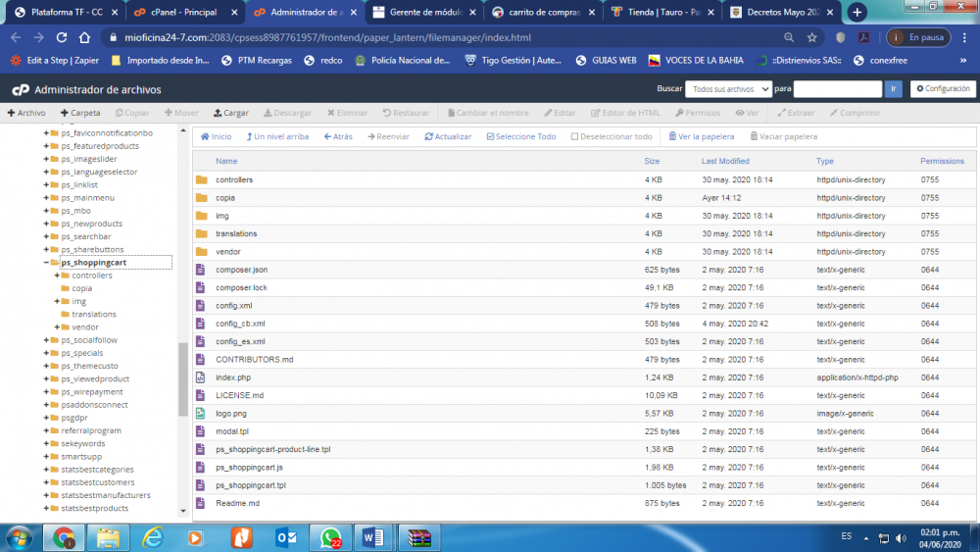Switch to the Decretos Mayo tab
The width and height of the screenshot is (980, 552).
pos(782,12)
